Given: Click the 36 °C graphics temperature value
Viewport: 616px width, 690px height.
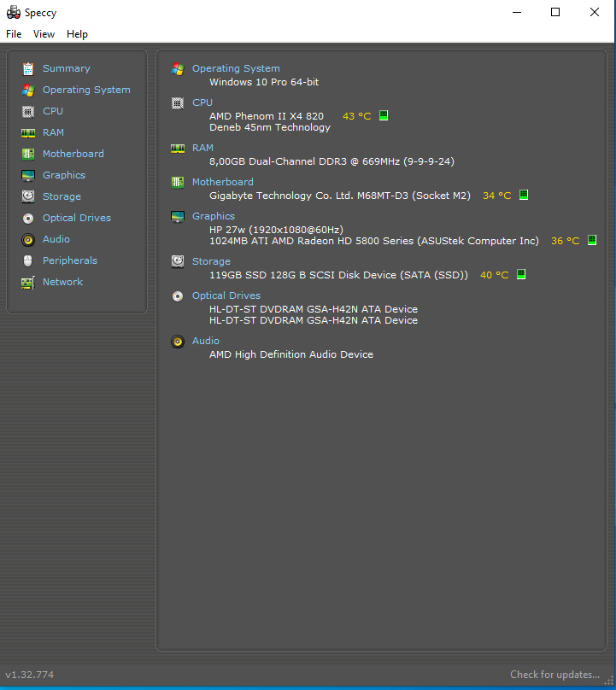Looking at the screenshot, I should pyautogui.click(x=566, y=241).
